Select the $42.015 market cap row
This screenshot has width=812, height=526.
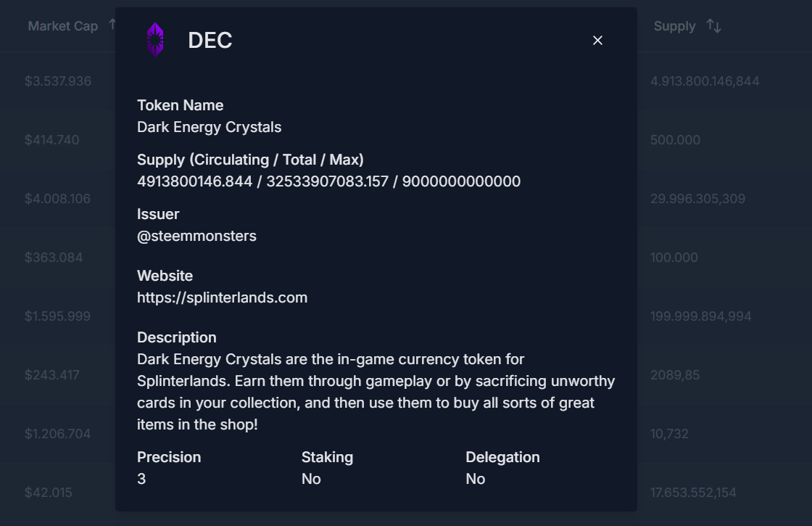pyautogui.click(x=49, y=493)
